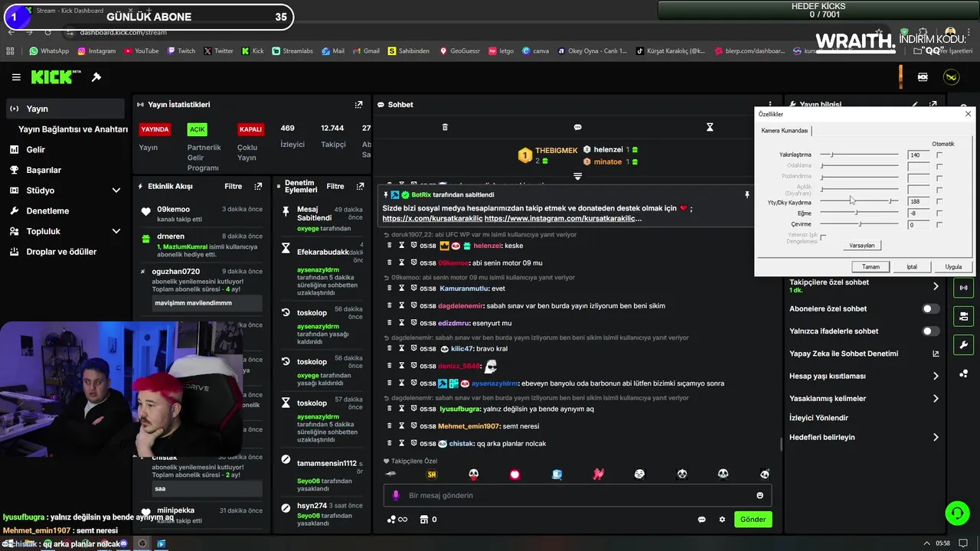Select the SA gold emote
Viewport: 980px width, 551px height.
click(432, 474)
